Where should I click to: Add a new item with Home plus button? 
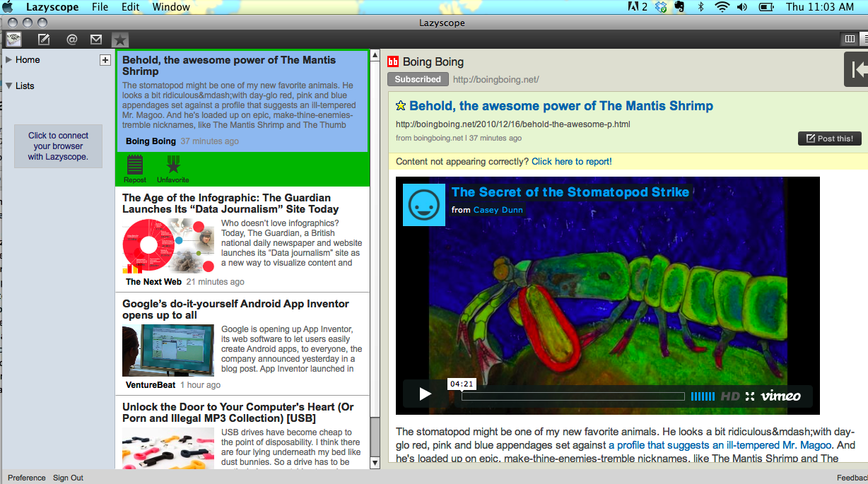pyautogui.click(x=105, y=60)
